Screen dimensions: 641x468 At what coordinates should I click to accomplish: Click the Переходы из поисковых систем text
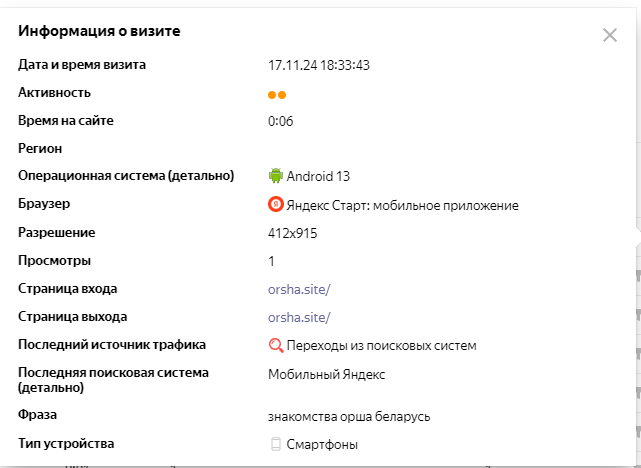(381, 346)
